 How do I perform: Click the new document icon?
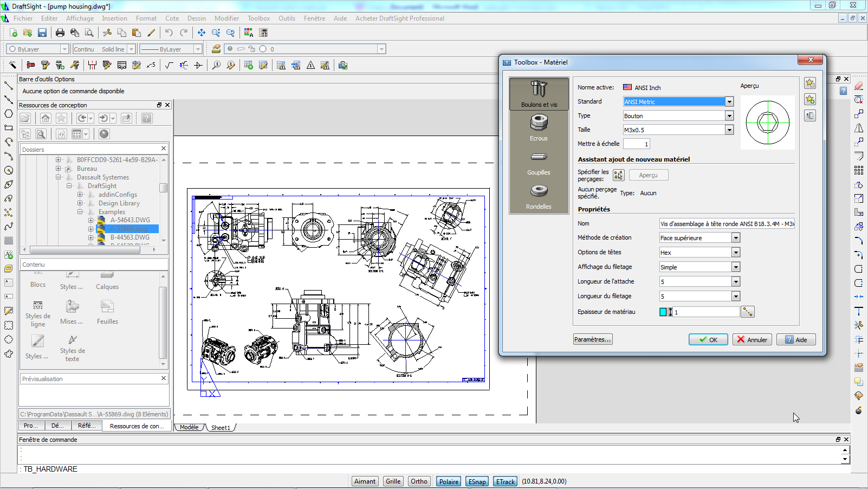point(13,33)
